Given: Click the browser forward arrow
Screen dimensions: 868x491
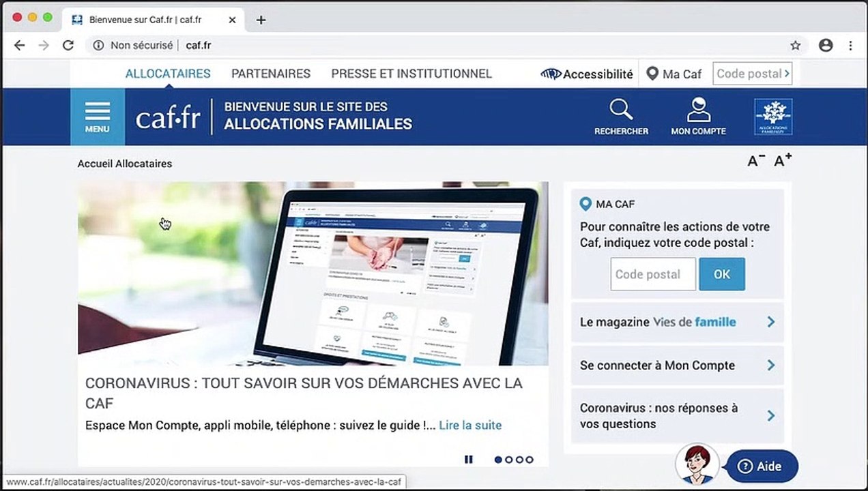Looking at the screenshot, I should click(44, 45).
